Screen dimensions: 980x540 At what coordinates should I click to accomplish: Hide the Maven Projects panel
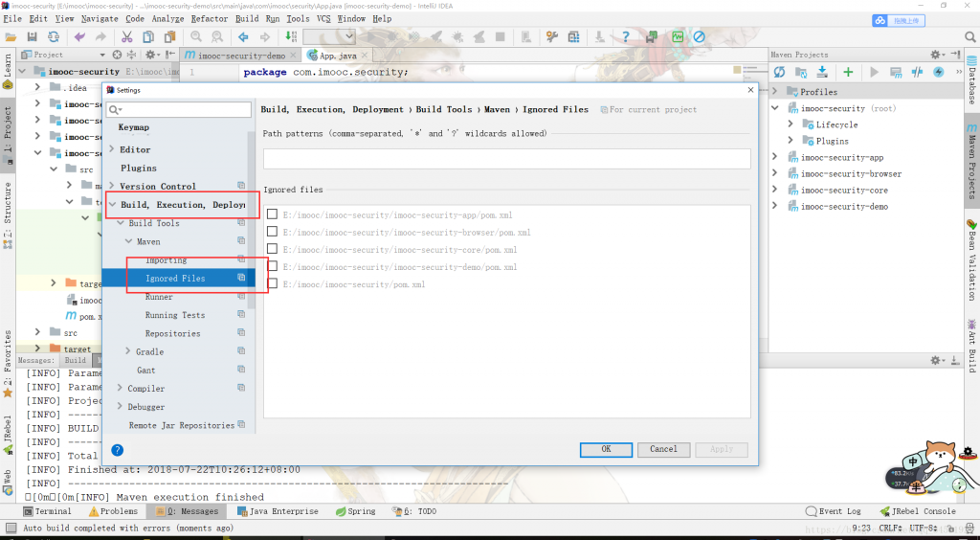pyautogui.click(x=955, y=55)
